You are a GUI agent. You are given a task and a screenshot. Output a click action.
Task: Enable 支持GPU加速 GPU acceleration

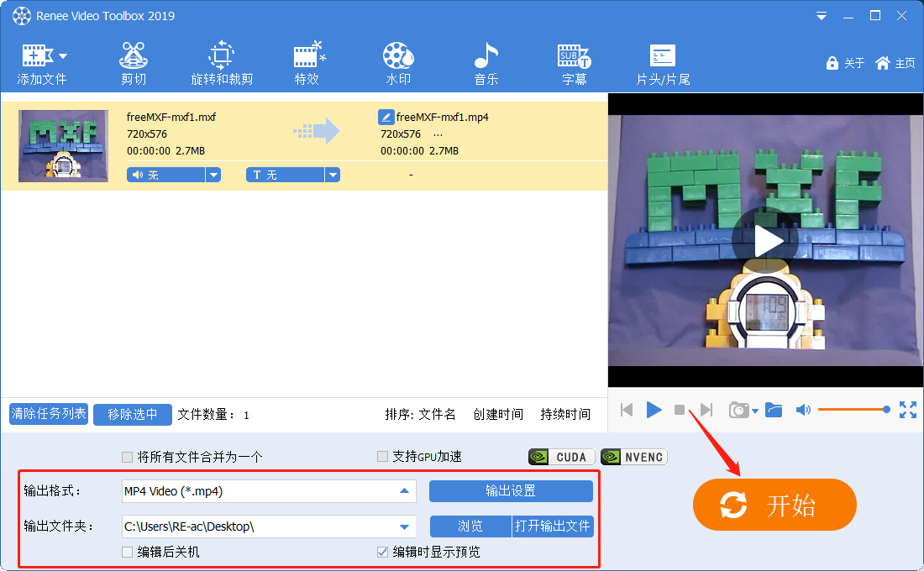tap(382, 456)
